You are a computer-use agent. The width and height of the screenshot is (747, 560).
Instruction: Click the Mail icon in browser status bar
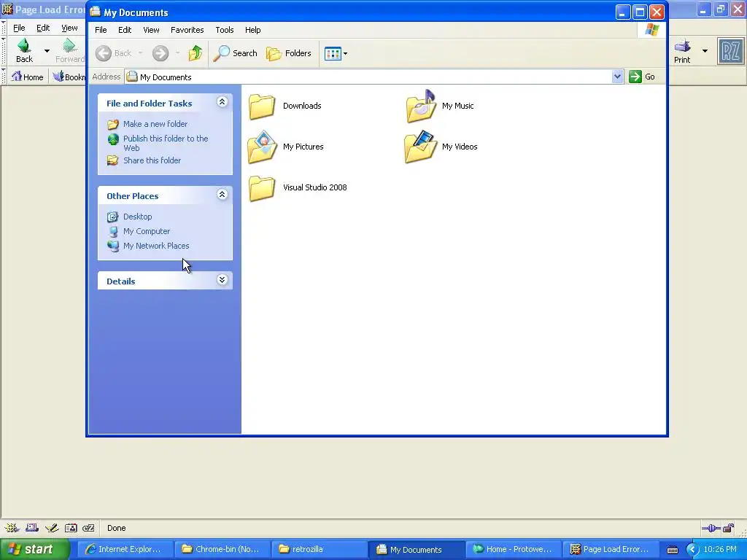pyautogui.click(x=32, y=528)
